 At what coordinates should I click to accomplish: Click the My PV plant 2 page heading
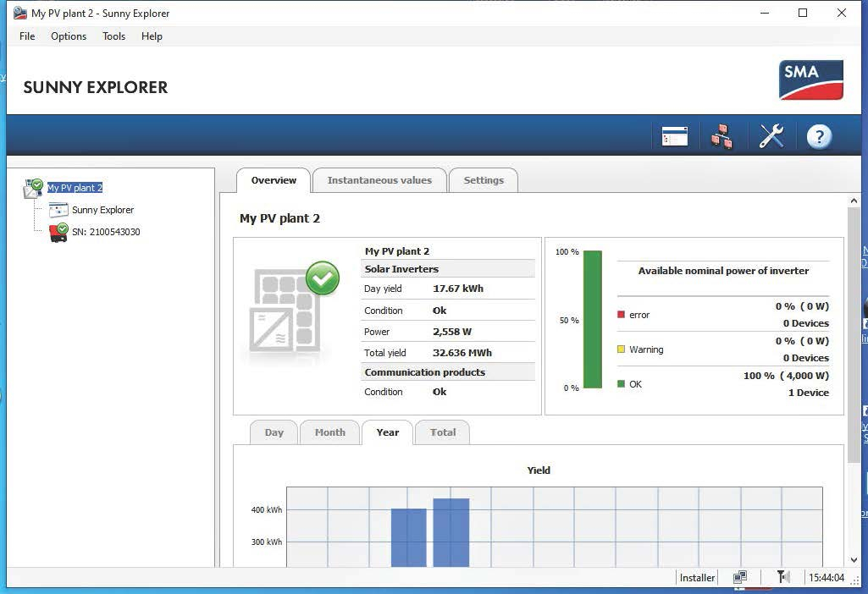[x=279, y=218]
